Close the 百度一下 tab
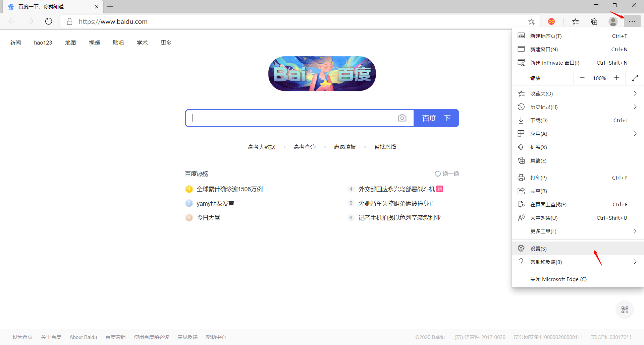This screenshot has width=644, height=345. pos(97,7)
